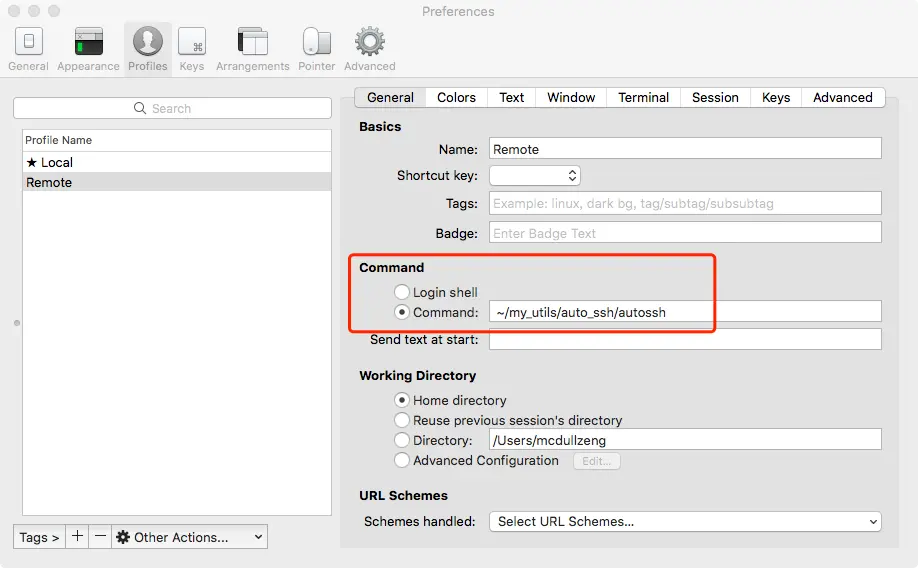The image size is (918, 568).
Task: Switch to the Window tab
Action: coord(571,98)
